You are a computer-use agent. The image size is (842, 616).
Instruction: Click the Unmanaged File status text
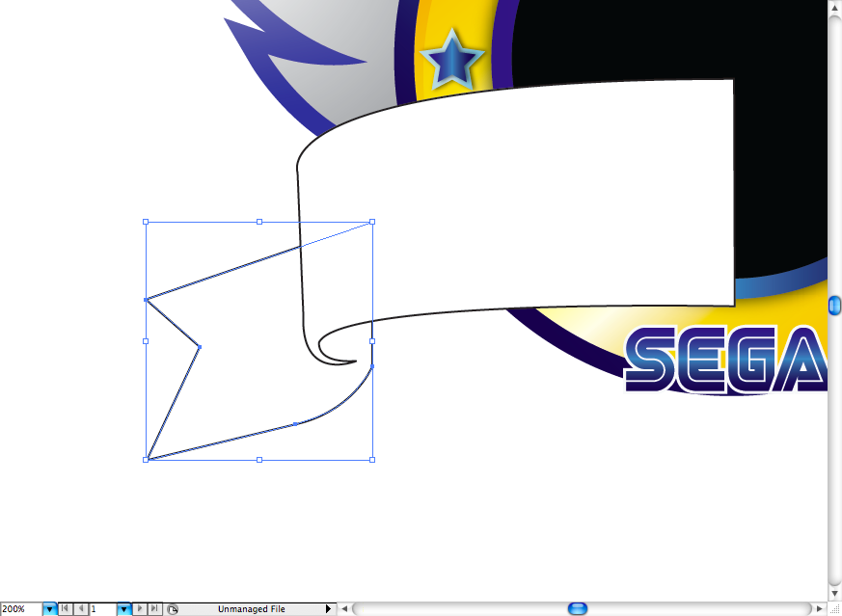click(x=252, y=609)
